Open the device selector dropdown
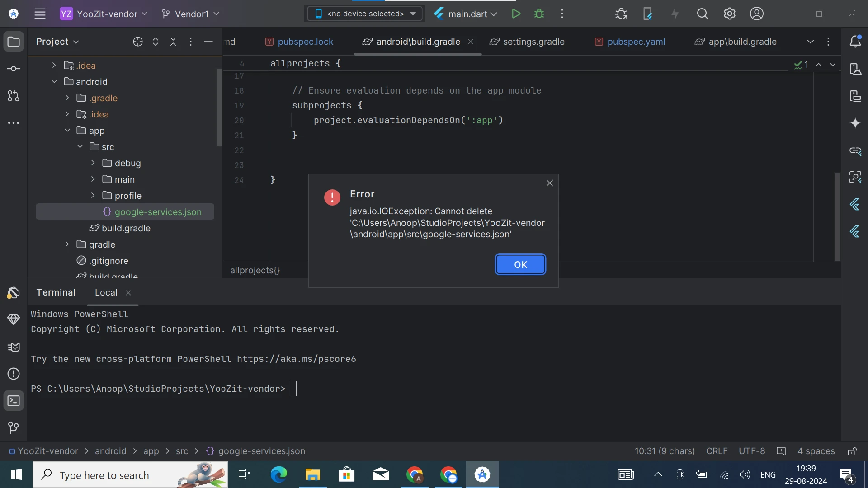The image size is (868, 488). pos(365,14)
